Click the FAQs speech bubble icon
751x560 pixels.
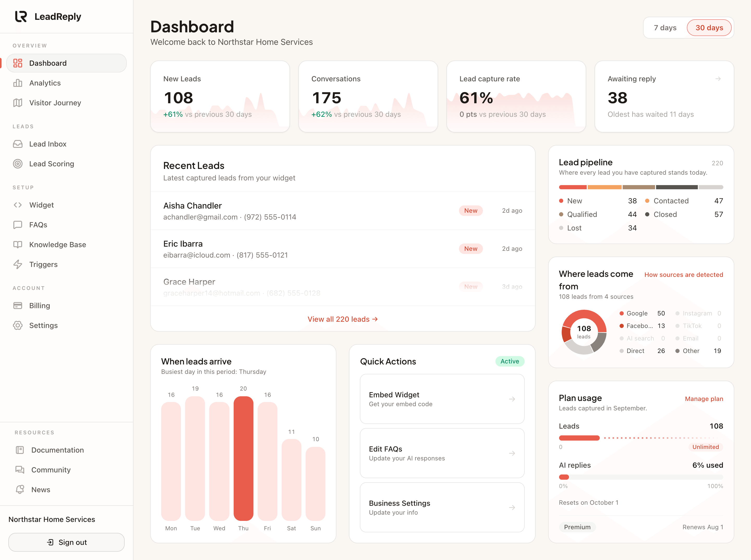tap(18, 225)
